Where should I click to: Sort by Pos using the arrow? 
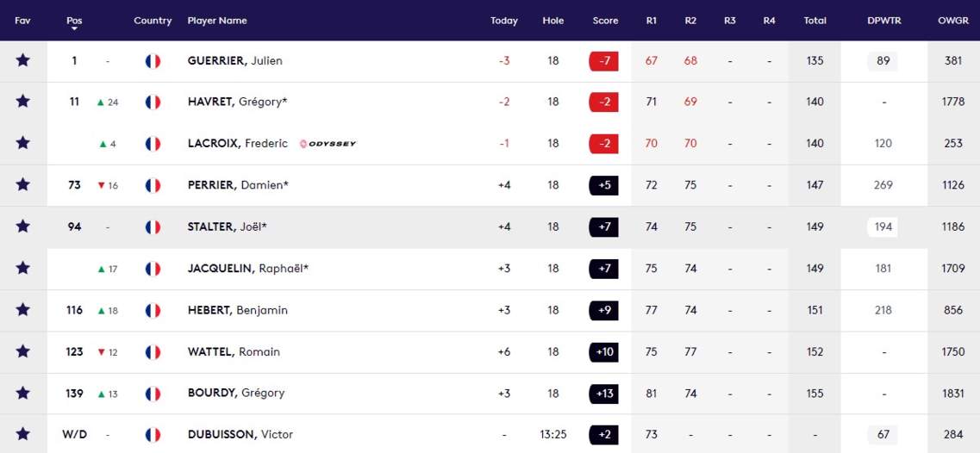[74, 29]
